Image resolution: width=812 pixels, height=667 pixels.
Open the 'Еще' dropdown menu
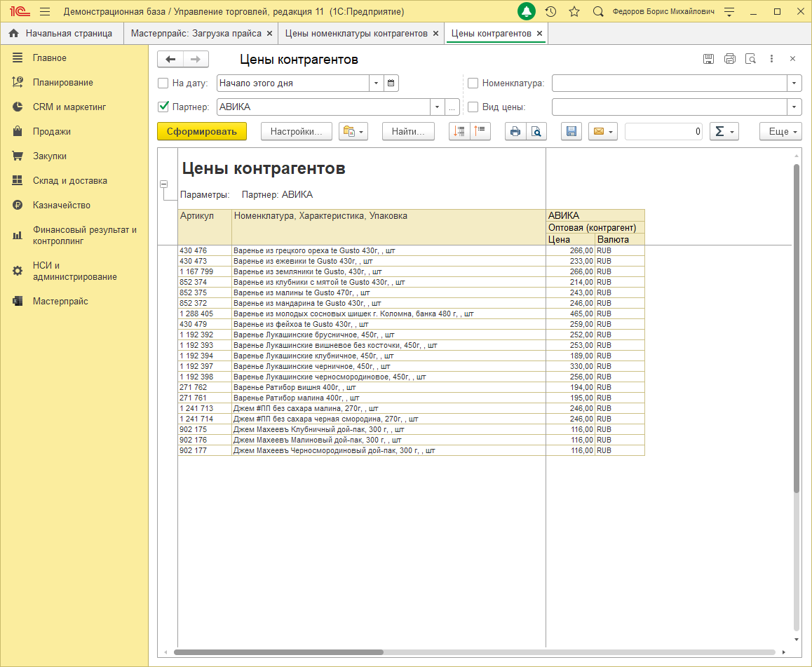coord(780,131)
